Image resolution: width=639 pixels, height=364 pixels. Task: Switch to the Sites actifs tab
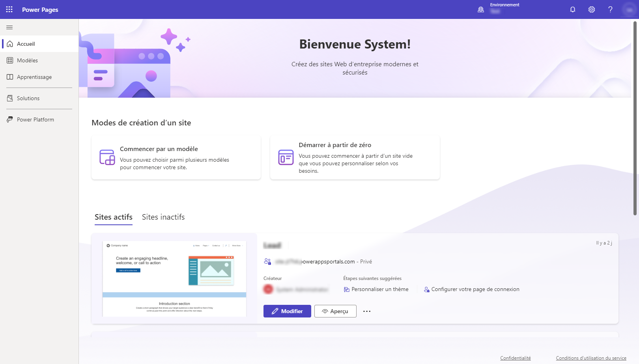(114, 217)
